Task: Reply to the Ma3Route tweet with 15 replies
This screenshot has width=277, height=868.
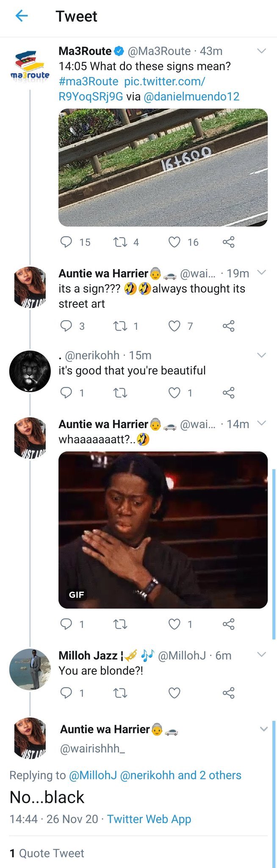Action: [66, 242]
